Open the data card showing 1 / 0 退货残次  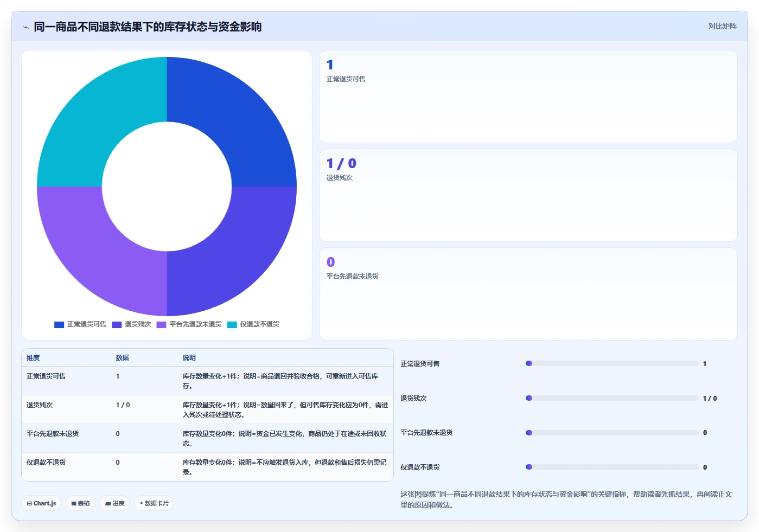(528, 195)
